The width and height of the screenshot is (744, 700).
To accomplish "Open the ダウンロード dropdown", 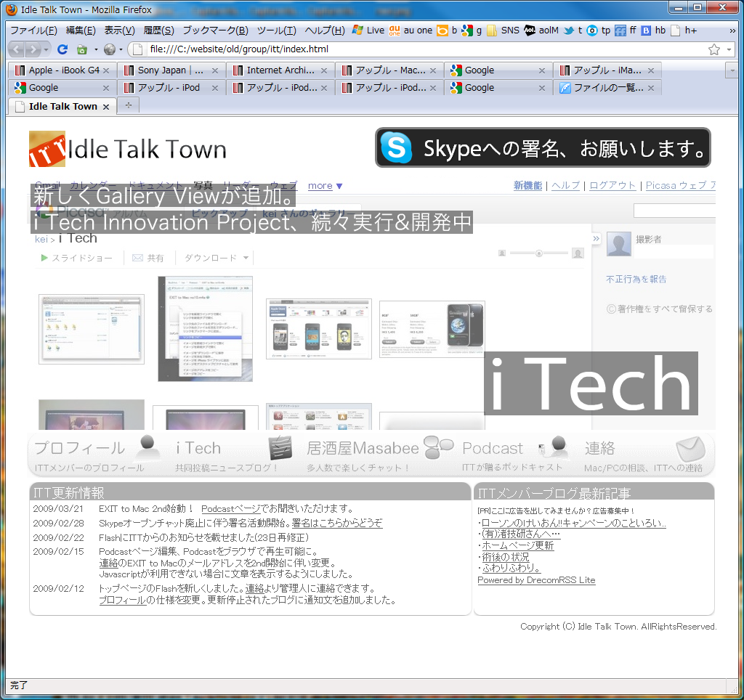I will tap(217, 258).
